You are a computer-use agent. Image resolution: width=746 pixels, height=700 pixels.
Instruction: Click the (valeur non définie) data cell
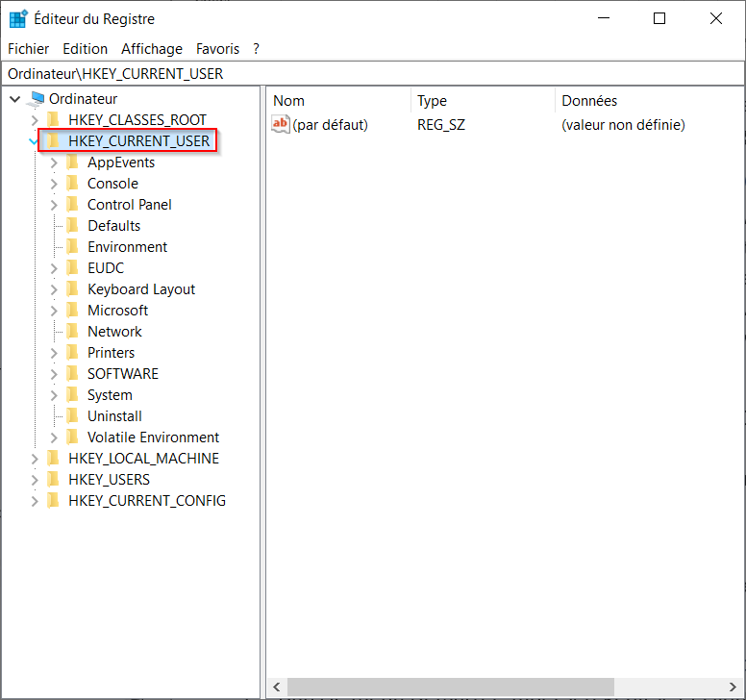(x=623, y=125)
